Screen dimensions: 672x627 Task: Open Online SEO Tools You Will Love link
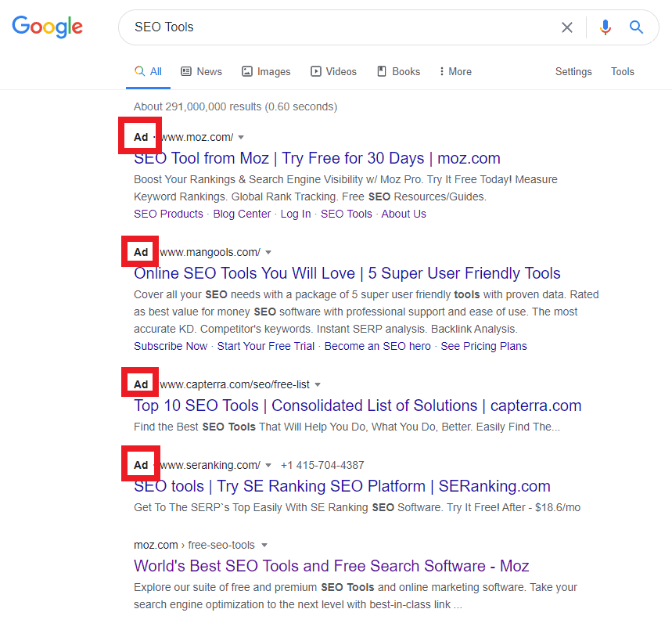point(347,273)
